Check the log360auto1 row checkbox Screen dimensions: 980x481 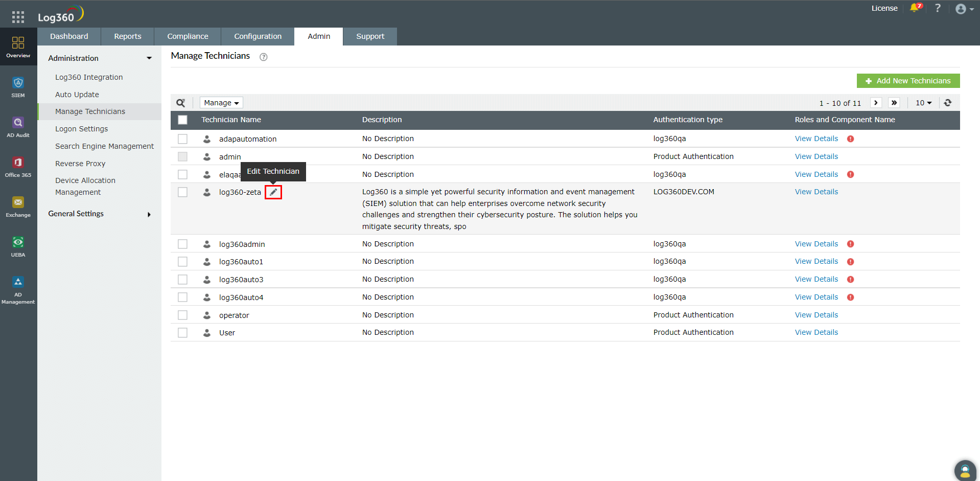click(182, 262)
